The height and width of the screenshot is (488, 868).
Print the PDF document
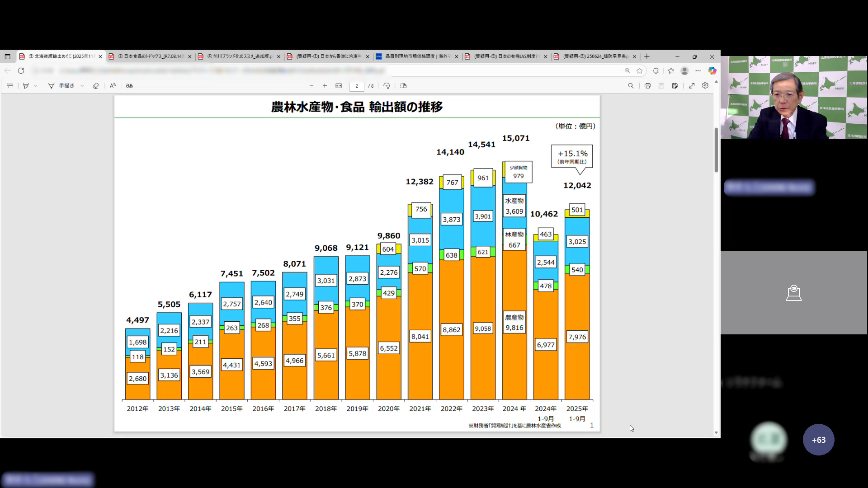point(647,86)
